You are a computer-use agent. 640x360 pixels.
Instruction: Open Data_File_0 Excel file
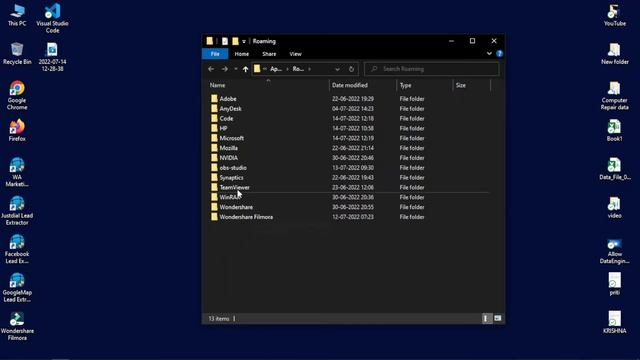tap(614, 169)
